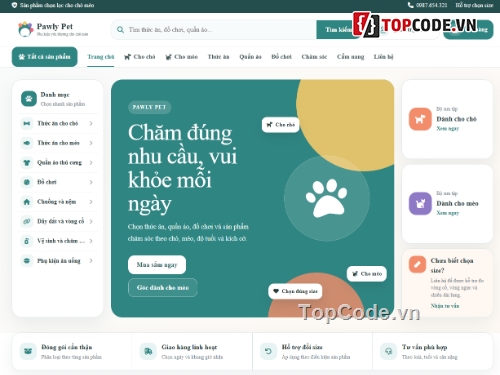This screenshot has height=375, width=500.
Task: Click the paw icon beside Danh mục
Action: [x=29, y=99]
